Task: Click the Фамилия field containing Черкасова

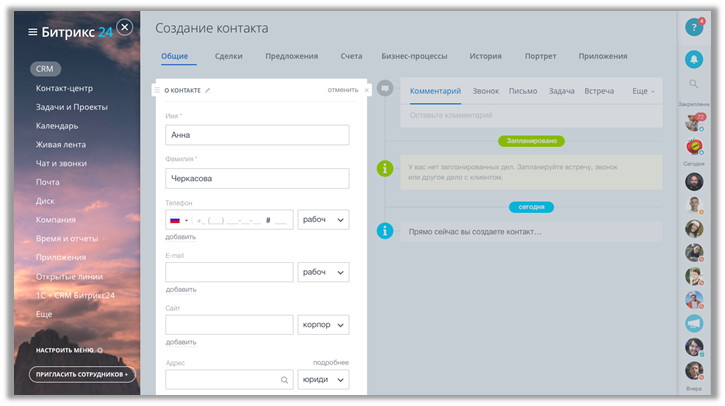Action: [257, 178]
